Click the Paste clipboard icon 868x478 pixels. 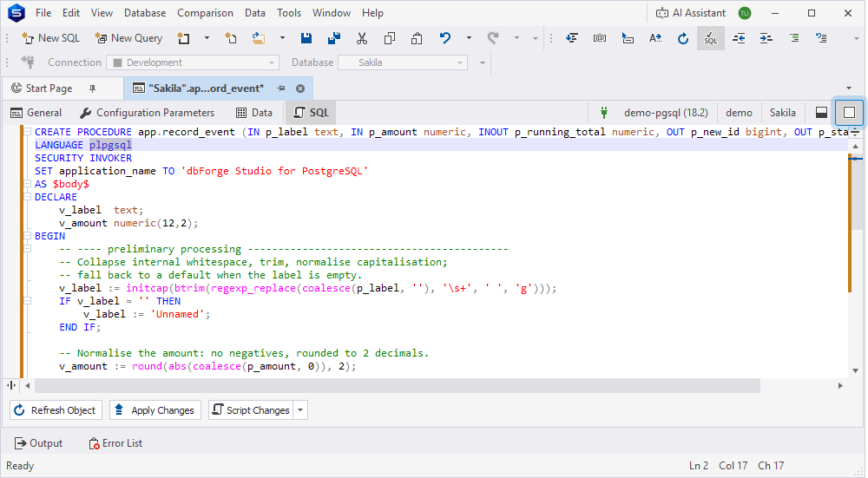click(417, 38)
